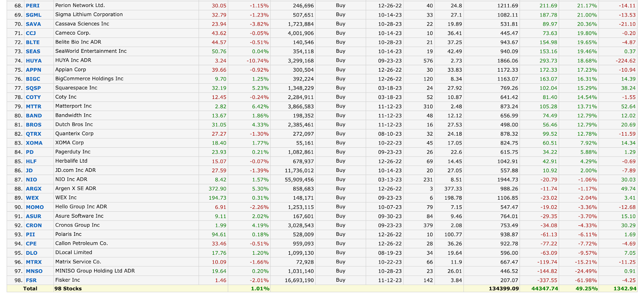Open the FSR ticker link

tap(31, 281)
